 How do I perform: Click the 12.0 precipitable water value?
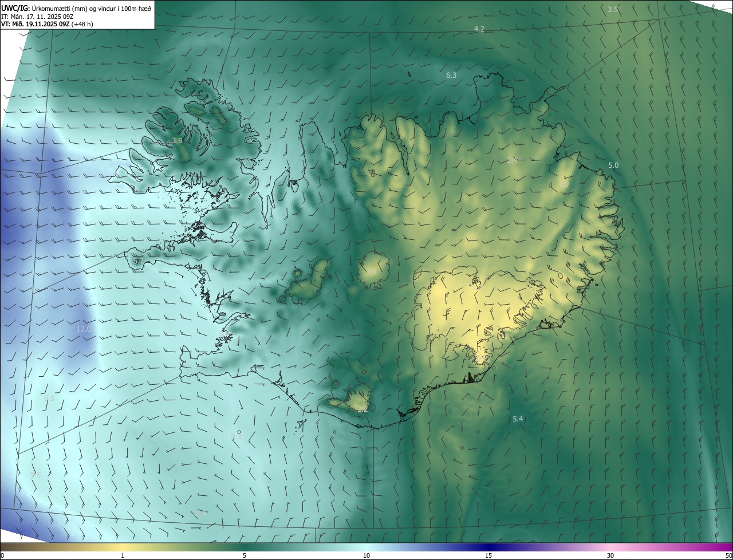(x=84, y=329)
